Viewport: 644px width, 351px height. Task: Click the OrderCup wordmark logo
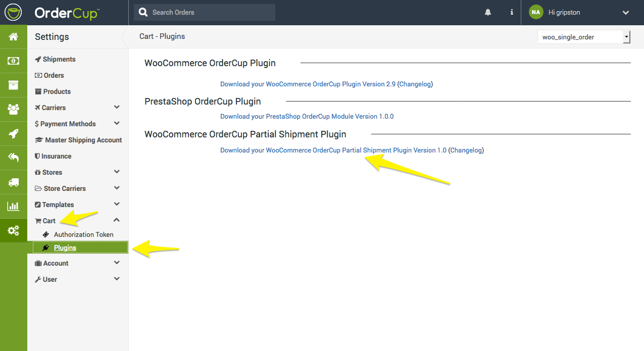click(x=66, y=13)
